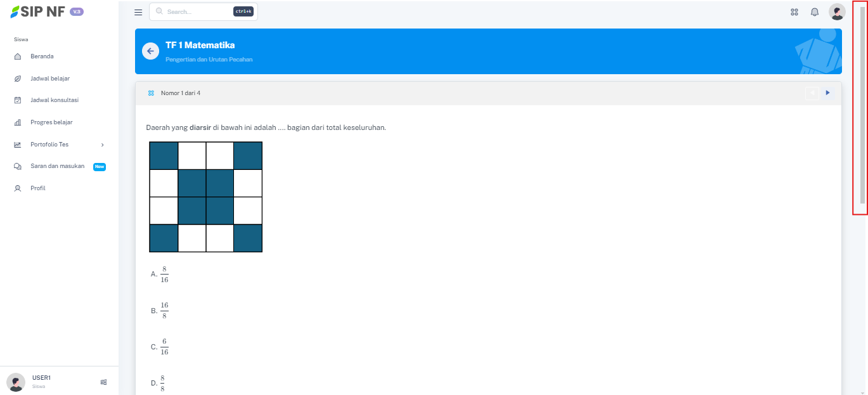Click the vertical page scrollbar
Screen dimensions: 868x395
pos(862,108)
